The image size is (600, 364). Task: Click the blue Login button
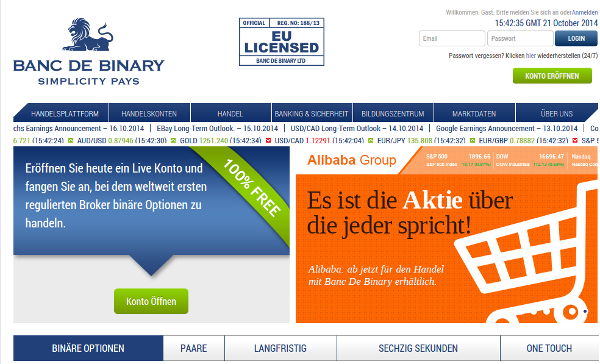576,38
